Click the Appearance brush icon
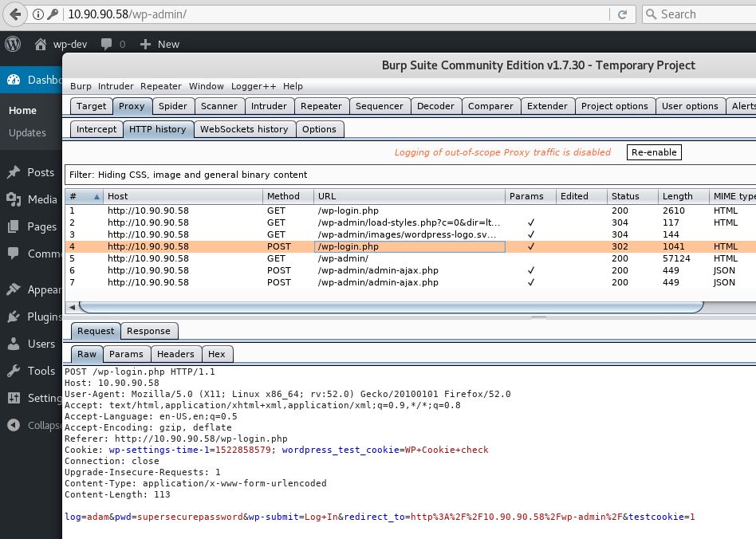The height and width of the screenshot is (539, 756). (x=14, y=289)
